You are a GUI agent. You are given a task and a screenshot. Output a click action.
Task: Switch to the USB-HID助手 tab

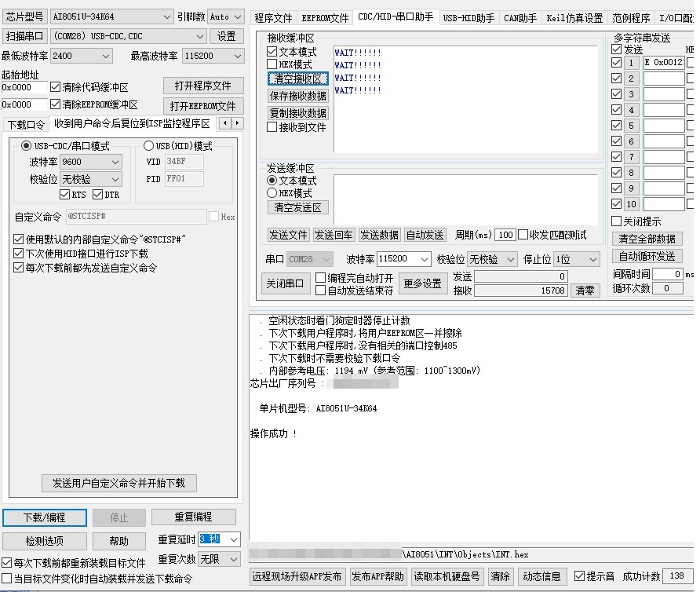(x=468, y=18)
